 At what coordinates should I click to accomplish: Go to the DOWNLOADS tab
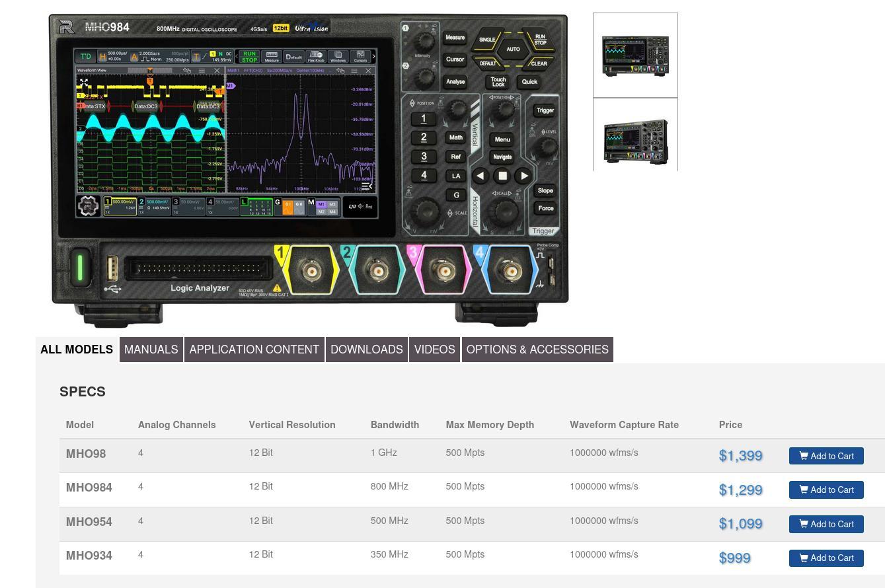click(x=366, y=349)
